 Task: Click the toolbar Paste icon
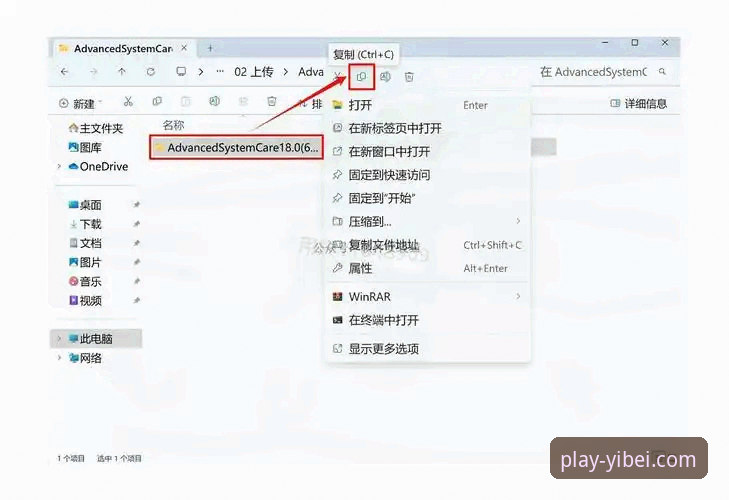pos(186,101)
